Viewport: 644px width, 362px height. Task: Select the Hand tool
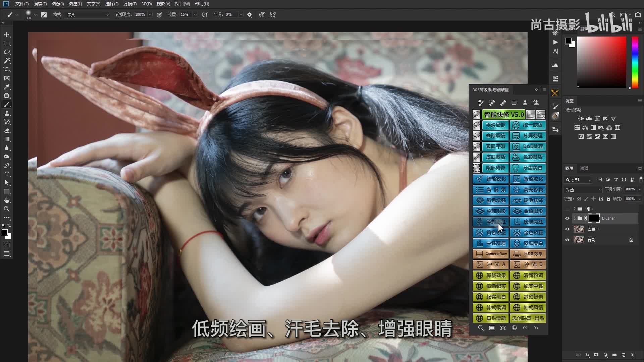click(7, 200)
